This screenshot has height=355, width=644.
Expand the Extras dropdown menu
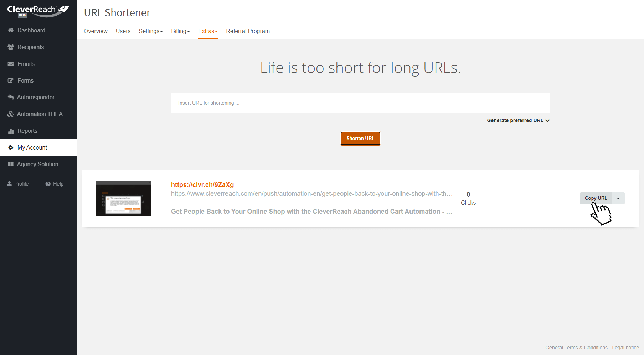coord(208,31)
